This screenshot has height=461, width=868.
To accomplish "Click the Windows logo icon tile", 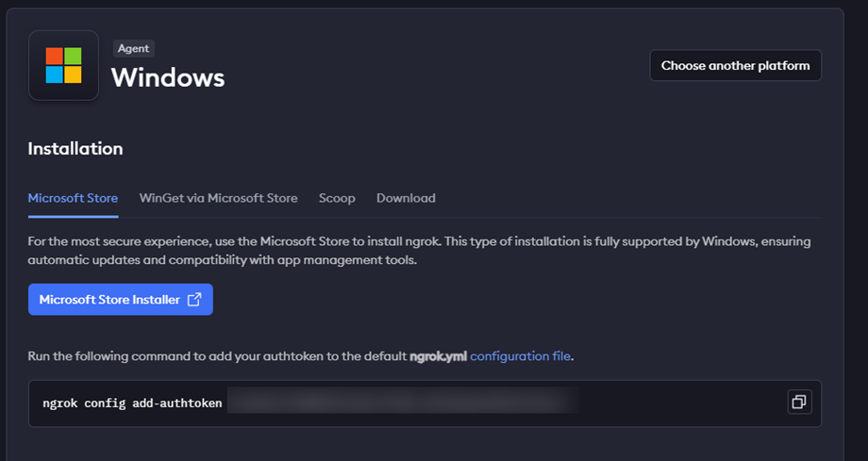I will point(63,65).
